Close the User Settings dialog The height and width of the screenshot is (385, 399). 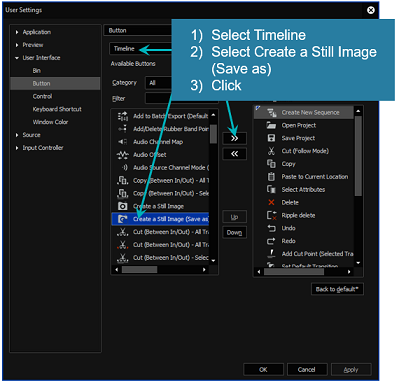point(370,10)
